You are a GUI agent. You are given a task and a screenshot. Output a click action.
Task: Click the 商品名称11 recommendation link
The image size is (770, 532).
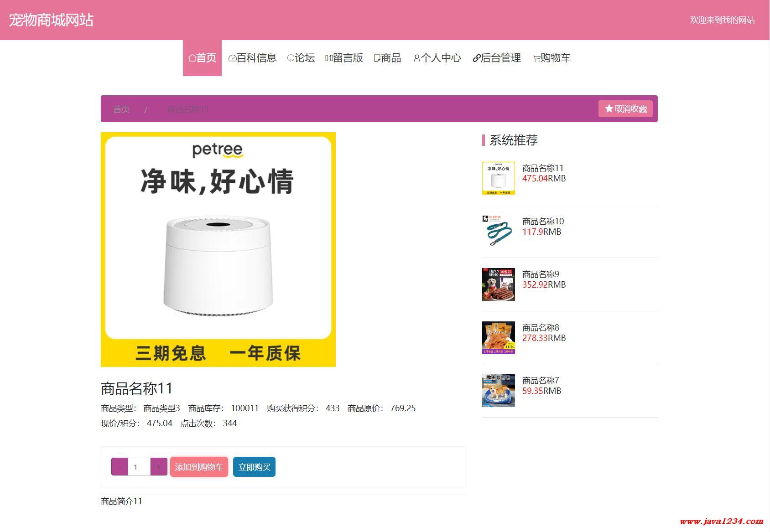click(543, 168)
